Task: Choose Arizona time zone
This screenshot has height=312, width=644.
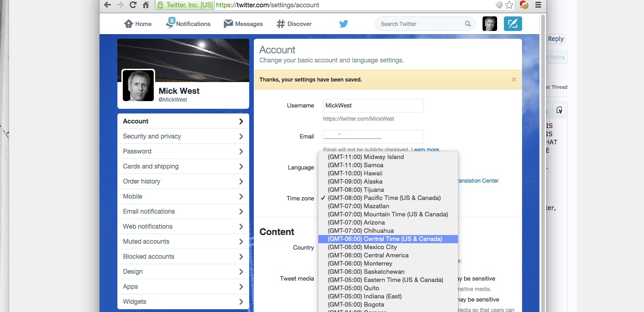Action: pyautogui.click(x=388, y=222)
